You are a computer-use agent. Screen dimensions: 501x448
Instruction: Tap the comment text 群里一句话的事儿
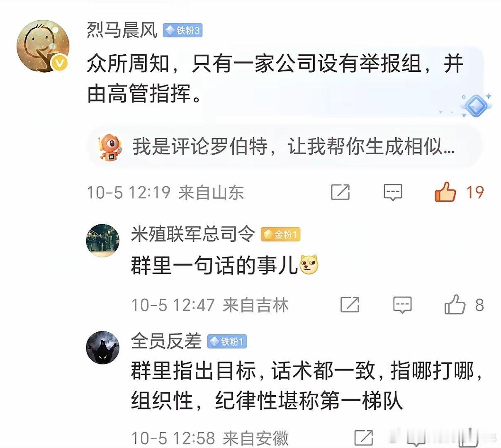click(x=215, y=266)
